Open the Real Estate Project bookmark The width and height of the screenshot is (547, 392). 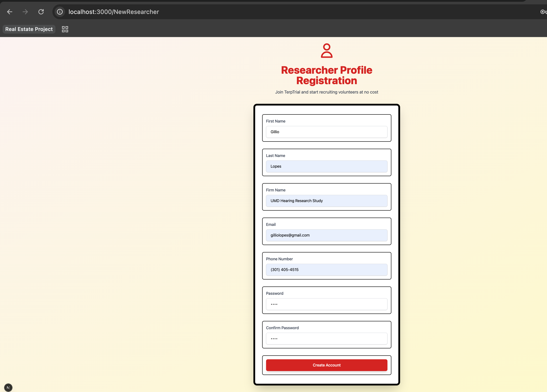(29, 29)
